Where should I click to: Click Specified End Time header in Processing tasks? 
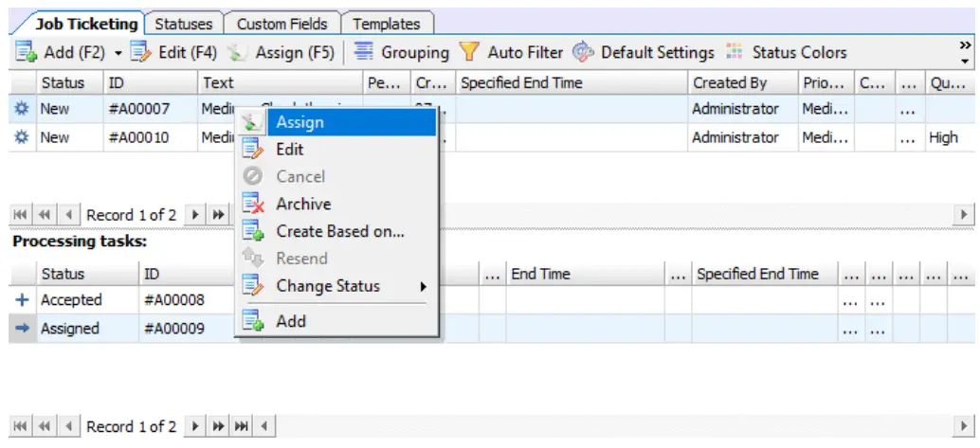[764, 274]
